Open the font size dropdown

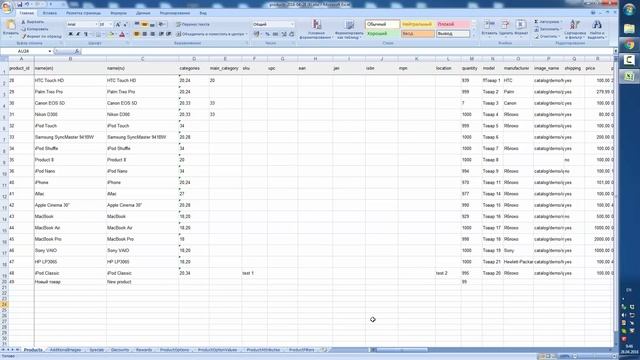click(111, 24)
